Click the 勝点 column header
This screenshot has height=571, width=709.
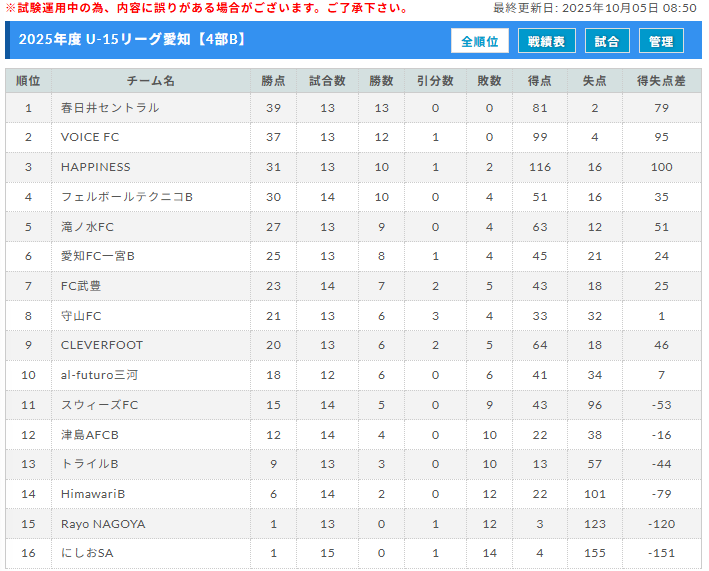tap(273, 80)
